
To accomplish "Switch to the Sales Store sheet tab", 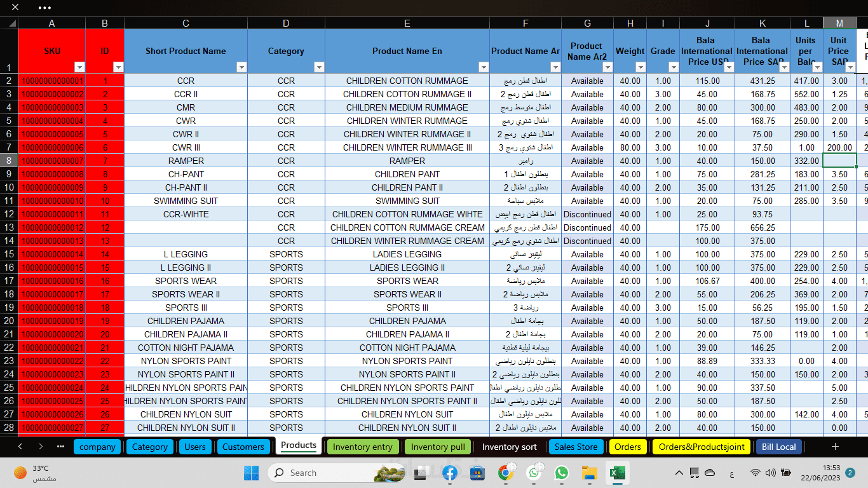I will pyautogui.click(x=576, y=447).
